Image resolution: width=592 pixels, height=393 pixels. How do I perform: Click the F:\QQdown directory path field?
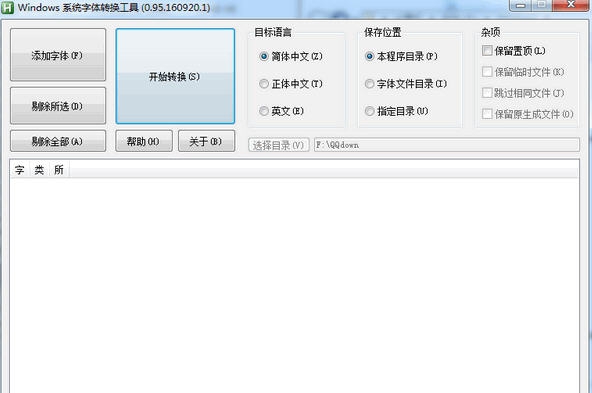coord(447,145)
